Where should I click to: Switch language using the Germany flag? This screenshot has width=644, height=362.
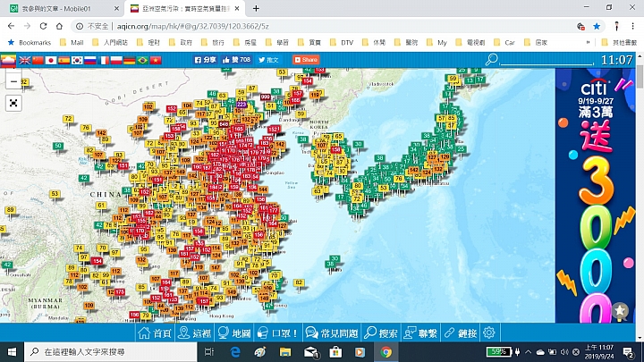pos(130,61)
